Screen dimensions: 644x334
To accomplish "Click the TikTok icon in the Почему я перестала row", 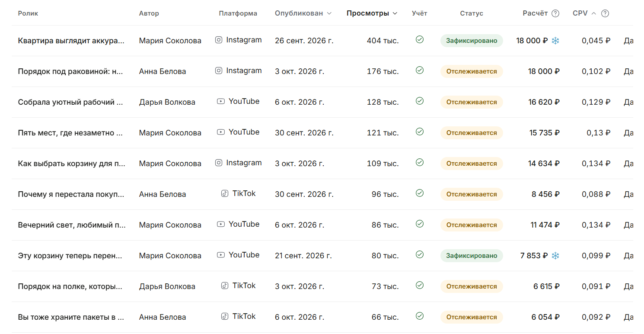I will (225, 193).
